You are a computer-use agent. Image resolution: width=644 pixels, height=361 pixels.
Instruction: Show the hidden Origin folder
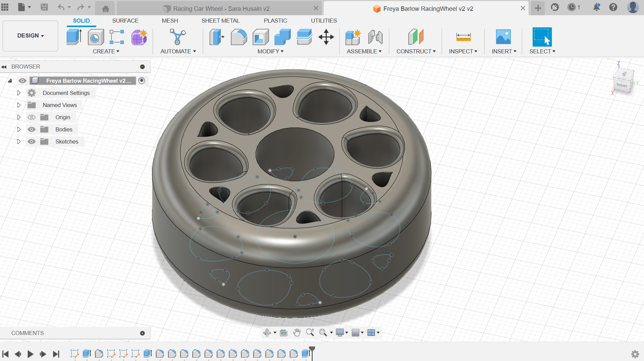[31, 117]
